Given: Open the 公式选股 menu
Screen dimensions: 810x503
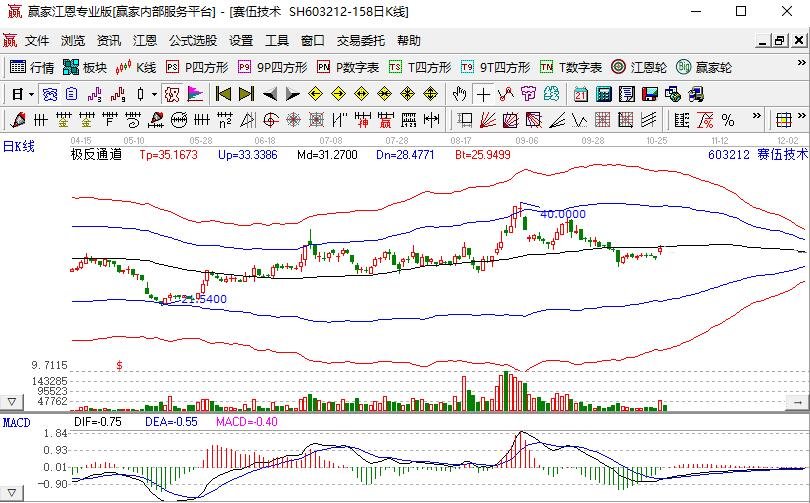Looking at the screenshot, I should pyautogui.click(x=193, y=41).
